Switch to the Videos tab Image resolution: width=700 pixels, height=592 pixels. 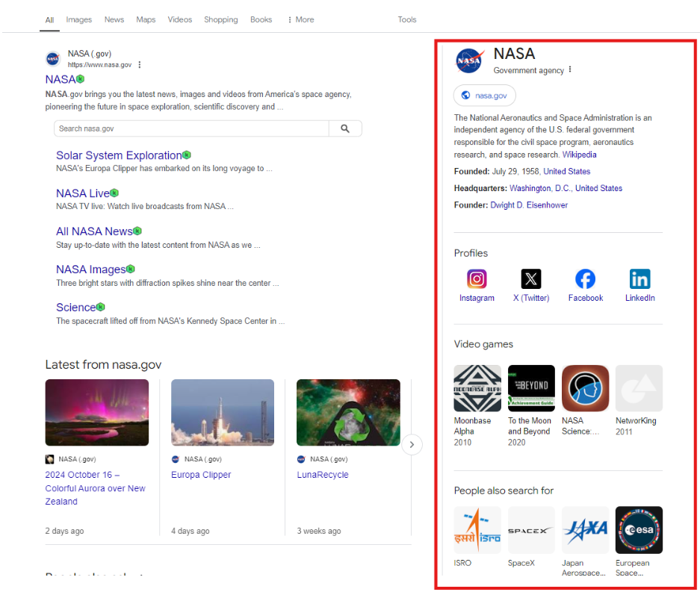click(179, 19)
